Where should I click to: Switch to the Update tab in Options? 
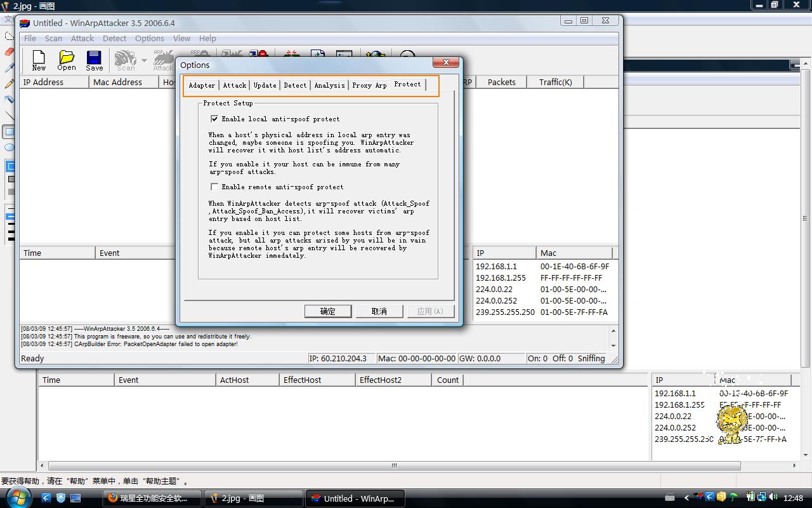[265, 85]
